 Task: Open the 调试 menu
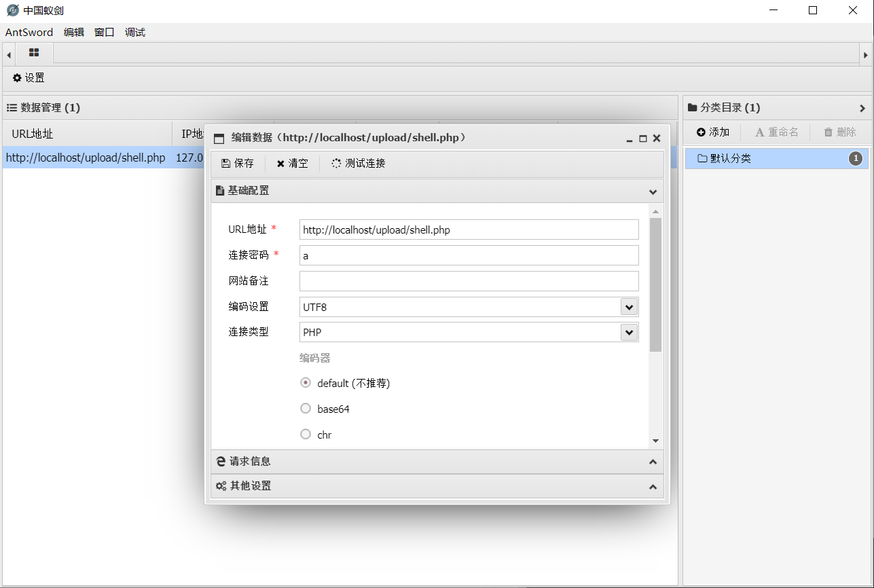click(135, 33)
